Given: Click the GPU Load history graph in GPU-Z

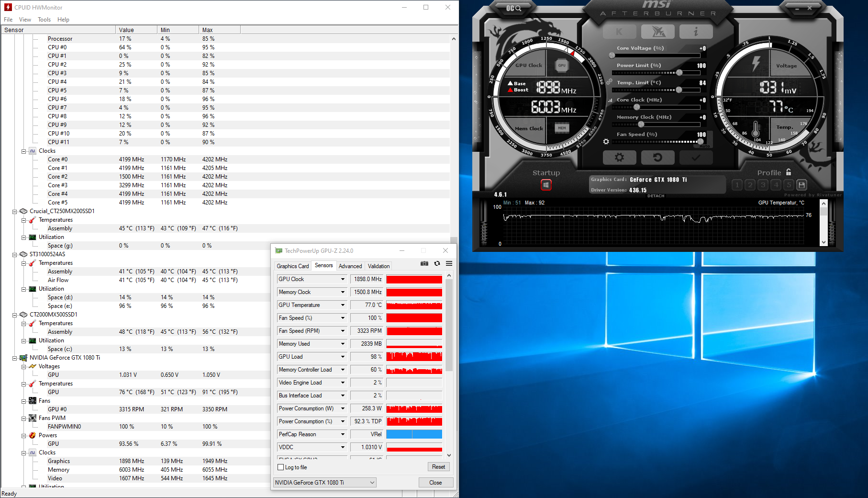Looking at the screenshot, I should click(x=414, y=357).
